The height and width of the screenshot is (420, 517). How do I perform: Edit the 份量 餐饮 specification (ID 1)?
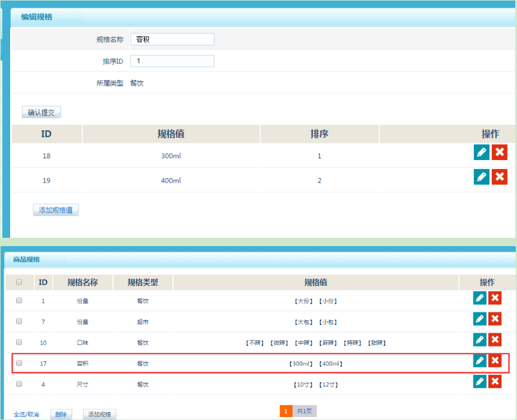point(479,299)
